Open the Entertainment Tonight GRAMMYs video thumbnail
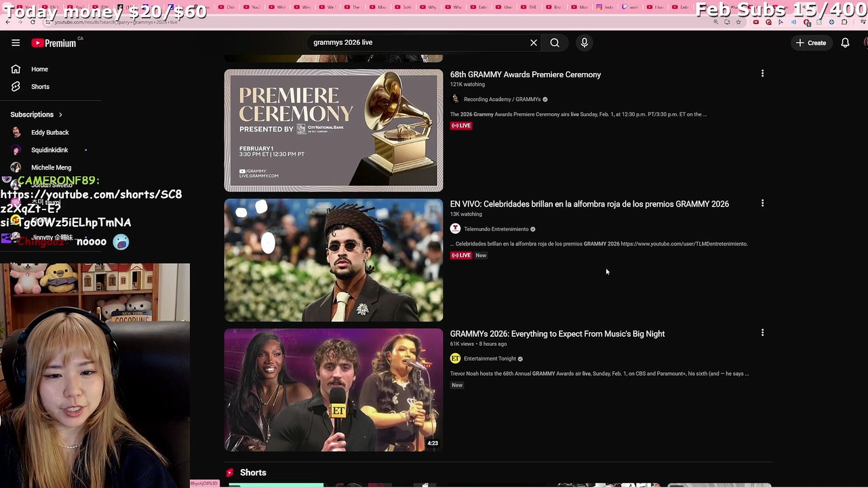Viewport: 868px width, 488px height. [x=334, y=390]
